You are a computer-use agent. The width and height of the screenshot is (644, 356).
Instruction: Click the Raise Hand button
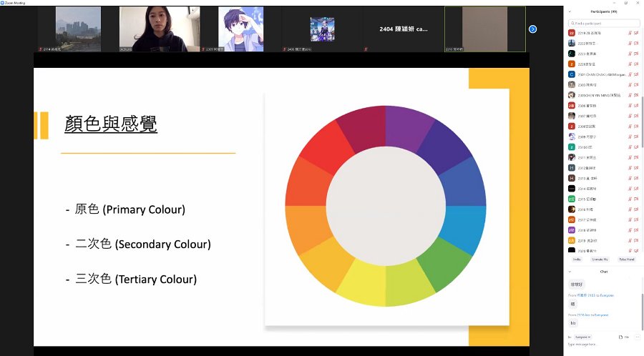pos(627,259)
